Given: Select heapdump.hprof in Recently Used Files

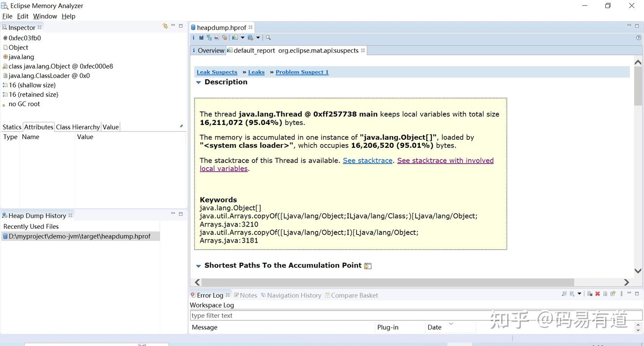Looking at the screenshot, I should 80,236.
